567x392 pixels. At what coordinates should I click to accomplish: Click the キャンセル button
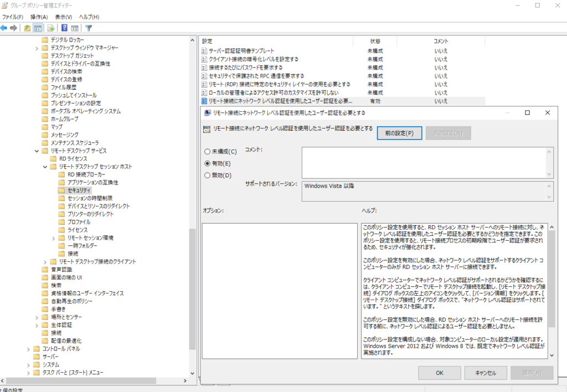pos(486,373)
